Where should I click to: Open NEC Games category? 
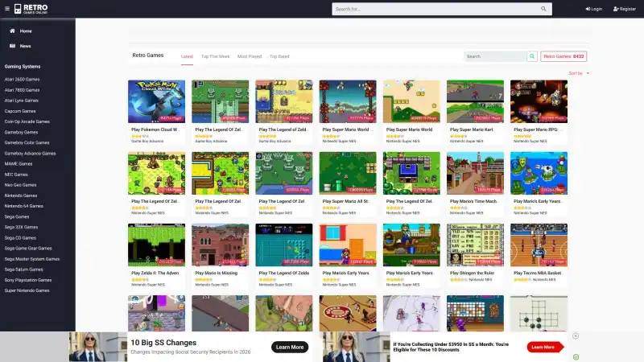pos(16,175)
